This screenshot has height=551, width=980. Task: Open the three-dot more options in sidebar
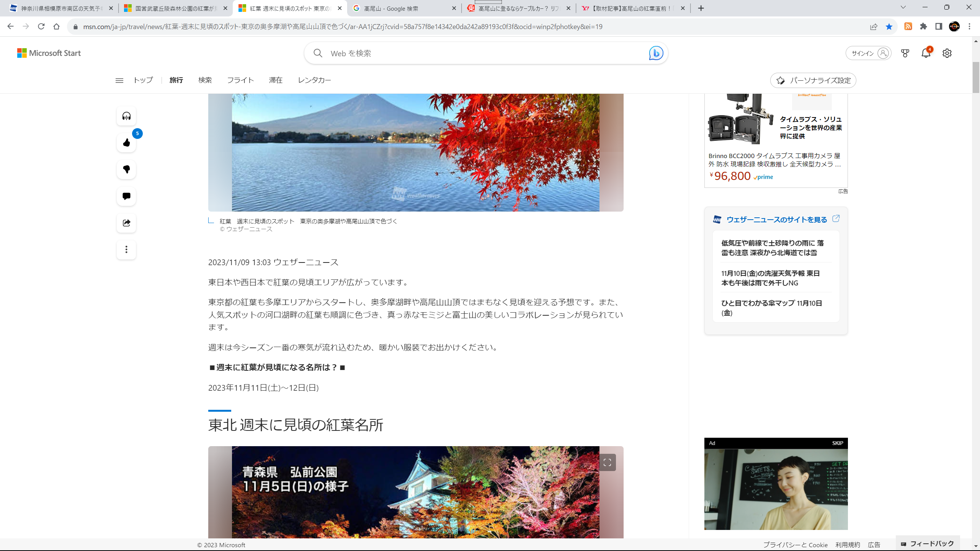[126, 250]
